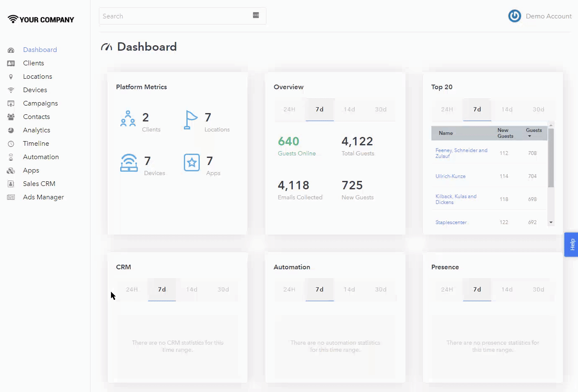Sort table by Guests column arrow

pos(529,136)
